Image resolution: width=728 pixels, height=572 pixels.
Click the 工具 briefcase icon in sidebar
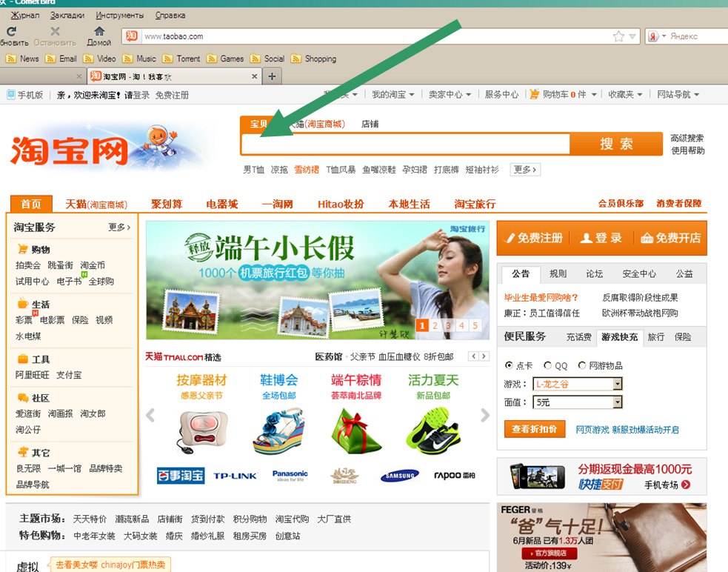point(22,359)
